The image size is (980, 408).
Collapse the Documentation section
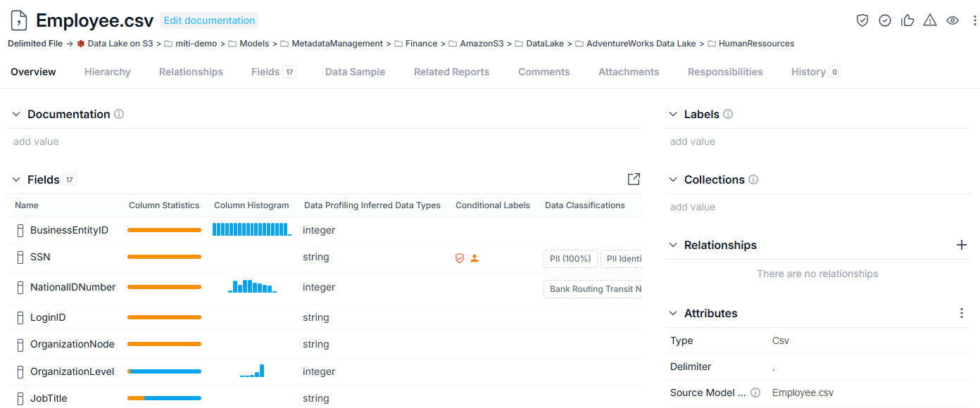16,114
